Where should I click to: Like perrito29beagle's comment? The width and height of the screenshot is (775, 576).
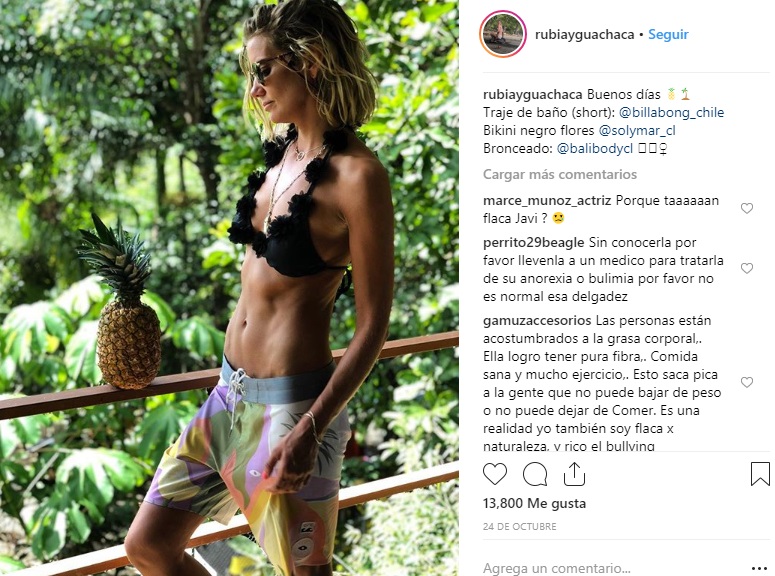[x=747, y=268]
